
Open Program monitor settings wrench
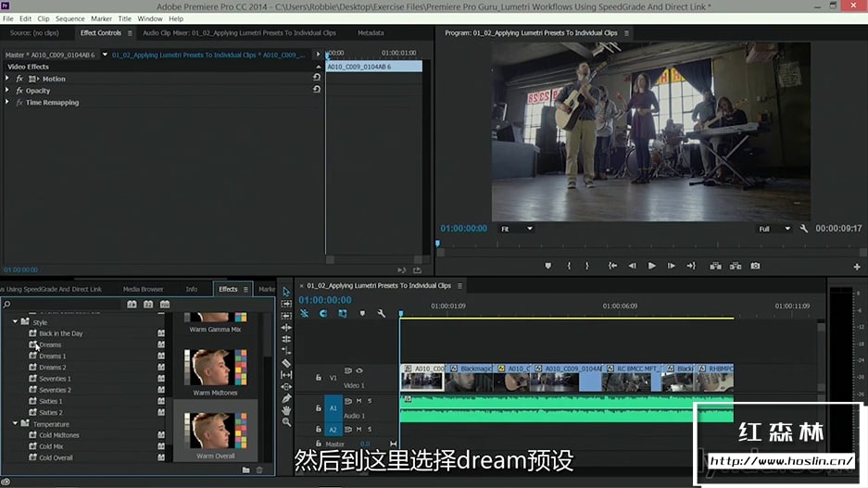click(804, 229)
